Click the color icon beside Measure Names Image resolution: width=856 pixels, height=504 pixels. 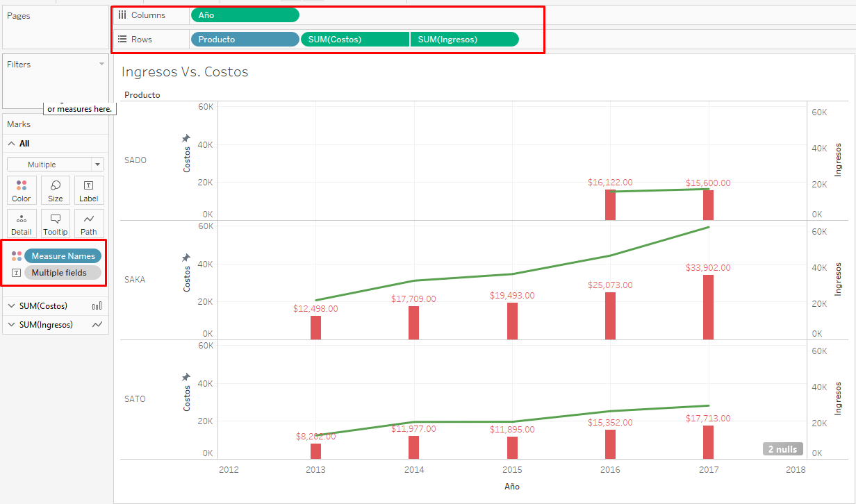point(17,256)
